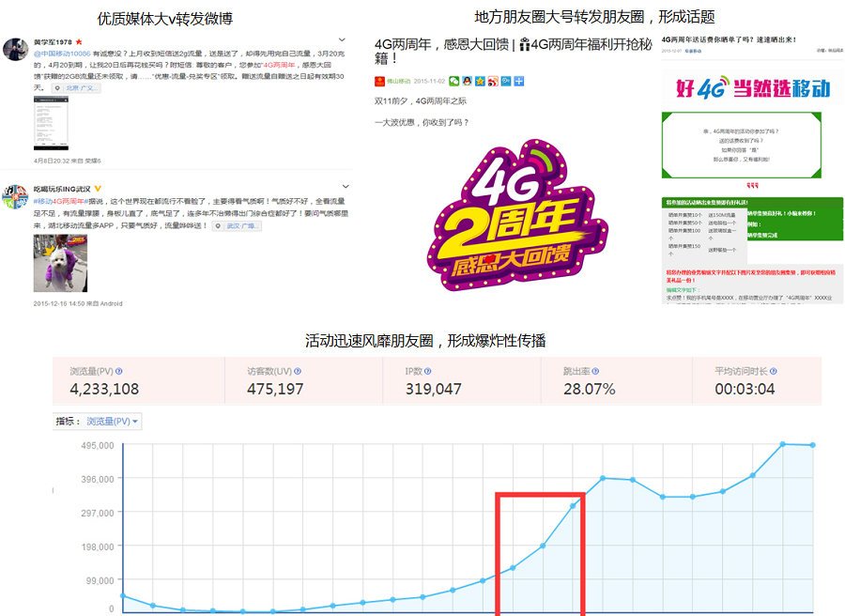The width and height of the screenshot is (845, 616).
Task: Click the 武汉·广埠 location tag
Action: pyautogui.click(x=237, y=225)
